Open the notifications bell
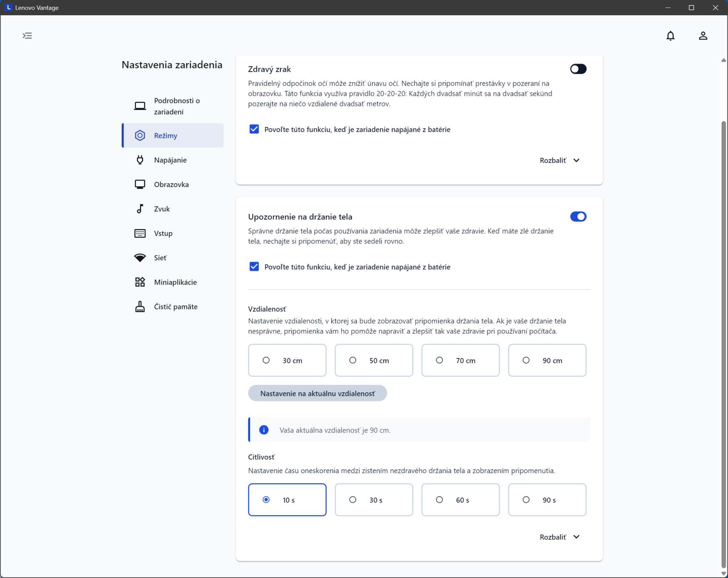728x578 pixels. (x=670, y=36)
